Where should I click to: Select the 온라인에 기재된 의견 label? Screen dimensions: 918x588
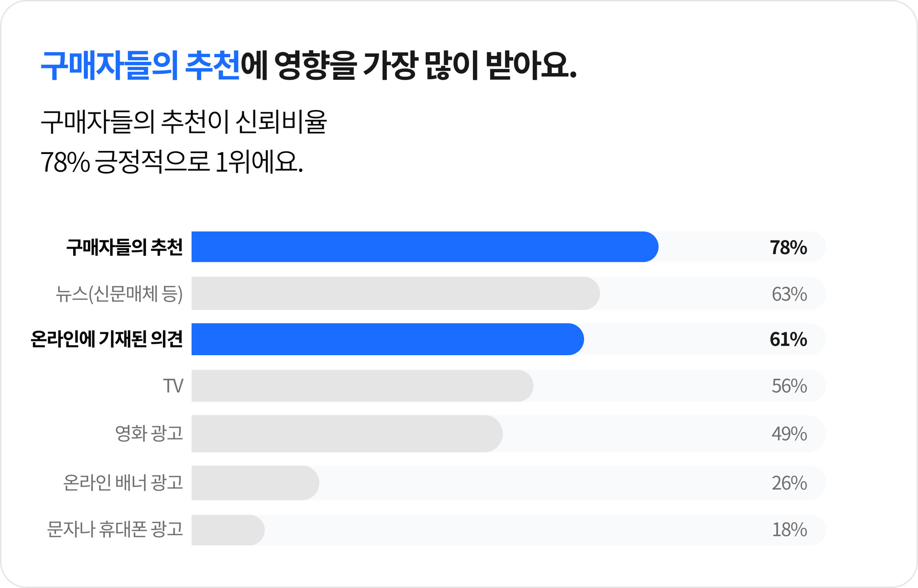(x=107, y=339)
